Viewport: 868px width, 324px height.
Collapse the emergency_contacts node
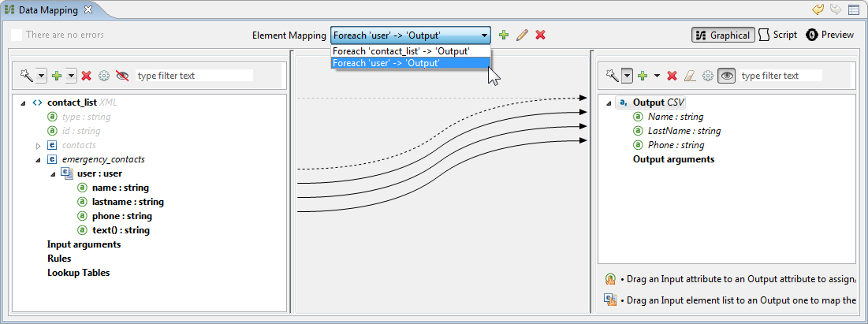point(38,160)
